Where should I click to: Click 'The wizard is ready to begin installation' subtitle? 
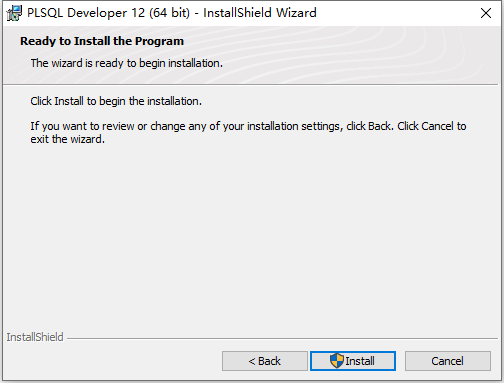pos(127,63)
